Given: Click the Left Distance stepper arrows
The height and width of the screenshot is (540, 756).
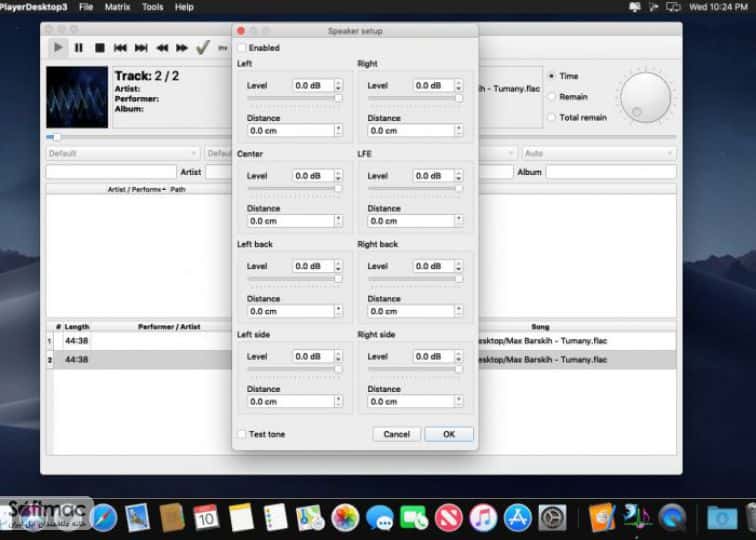Looking at the screenshot, I should click(x=338, y=130).
